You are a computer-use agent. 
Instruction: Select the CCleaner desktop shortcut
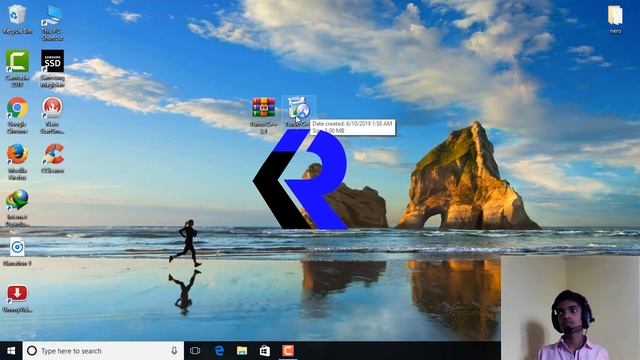pos(53,154)
